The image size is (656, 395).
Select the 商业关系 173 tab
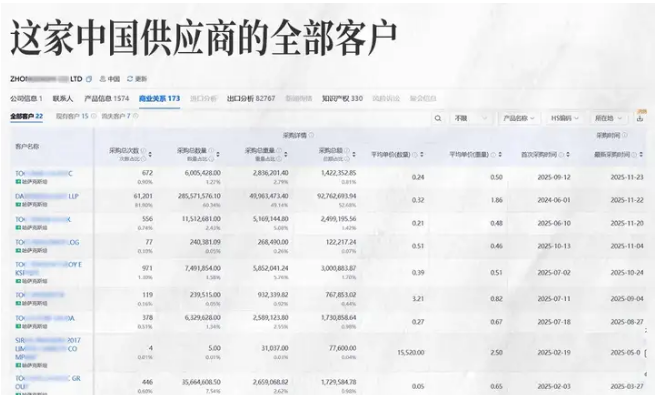pos(159,99)
